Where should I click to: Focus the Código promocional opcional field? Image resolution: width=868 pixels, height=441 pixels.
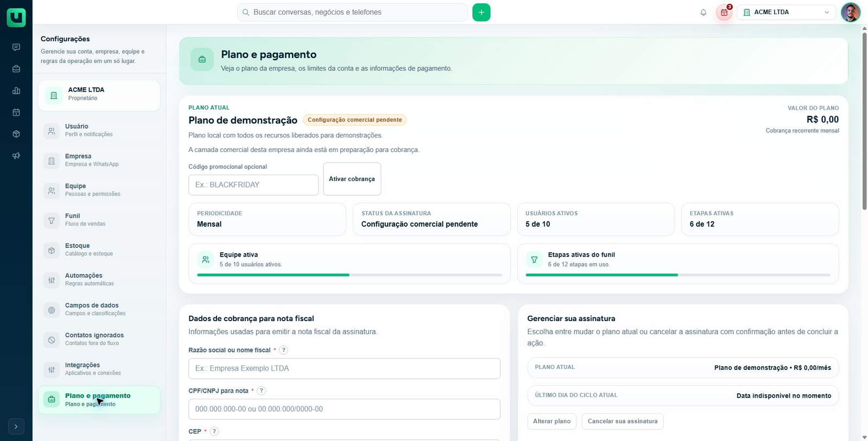(x=253, y=185)
